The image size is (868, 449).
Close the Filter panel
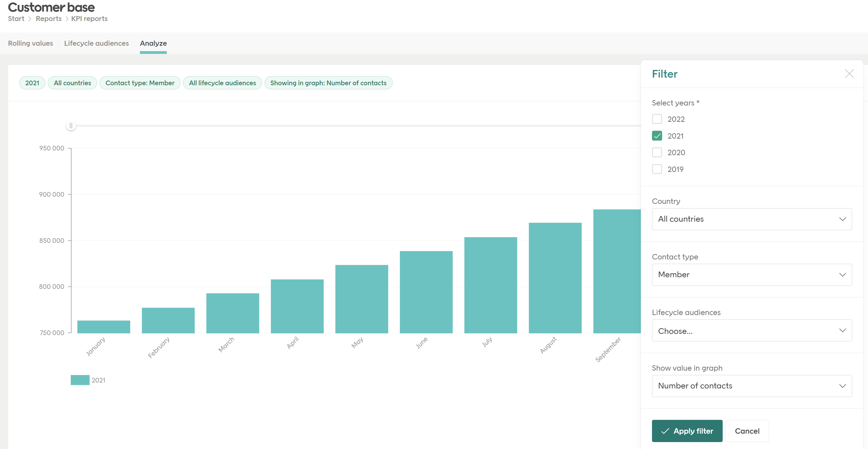pyautogui.click(x=849, y=73)
